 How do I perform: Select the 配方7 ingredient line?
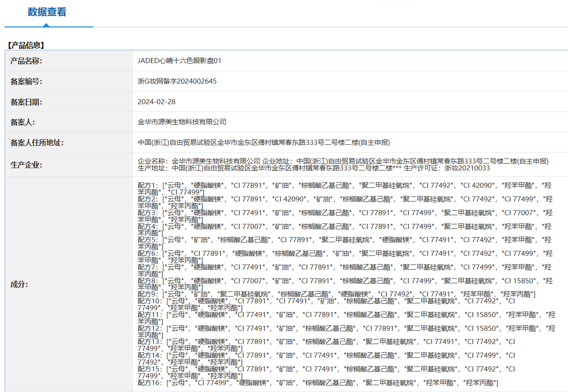coord(345,270)
